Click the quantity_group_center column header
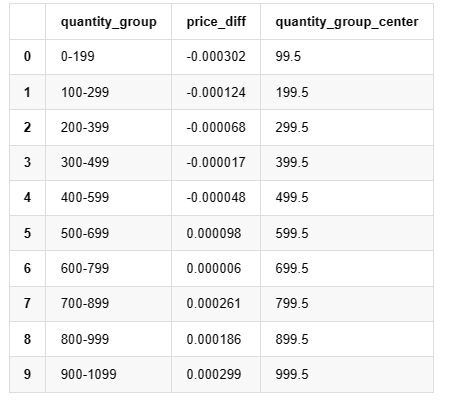 pyautogui.click(x=347, y=22)
